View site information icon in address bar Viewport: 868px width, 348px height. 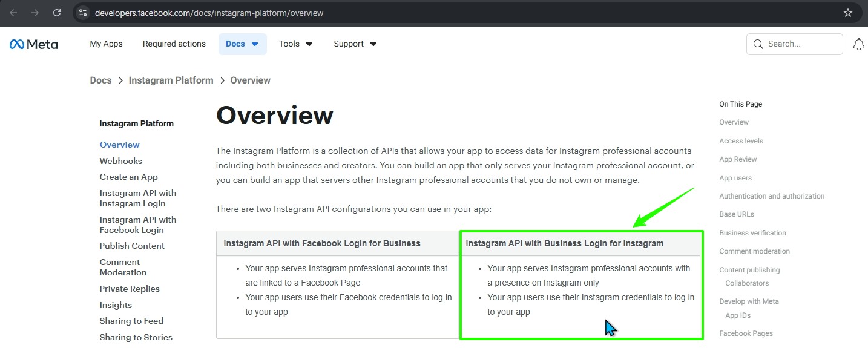coord(84,13)
